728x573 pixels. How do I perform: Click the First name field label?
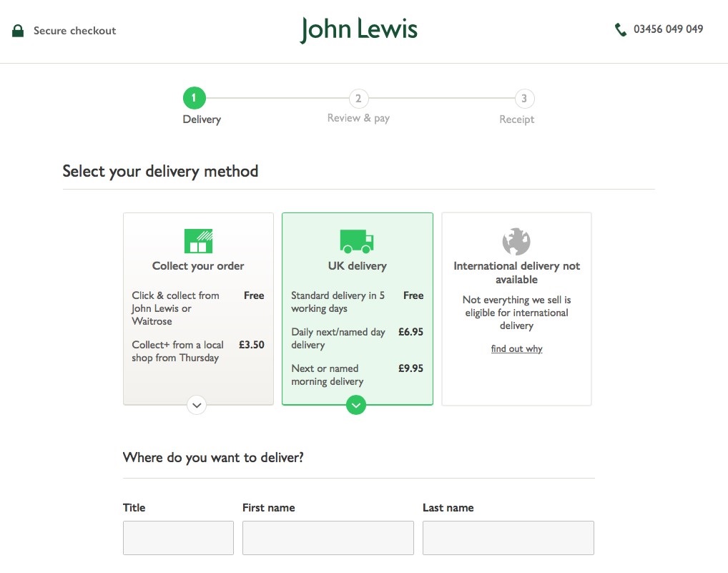pyautogui.click(x=269, y=508)
